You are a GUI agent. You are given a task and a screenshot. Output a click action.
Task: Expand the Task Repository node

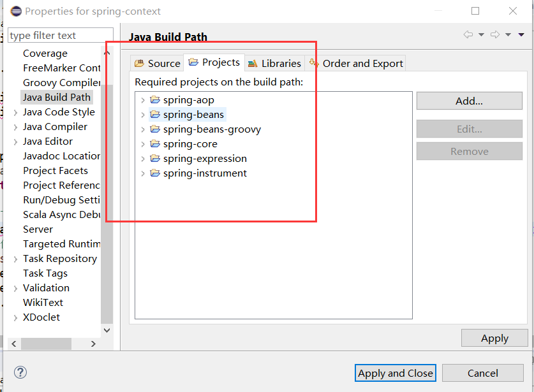pos(15,259)
